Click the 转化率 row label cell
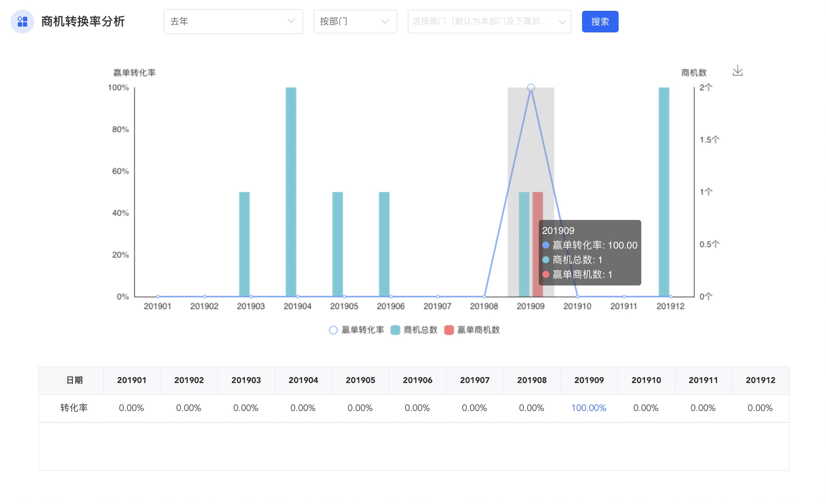The image size is (826, 504). click(74, 408)
